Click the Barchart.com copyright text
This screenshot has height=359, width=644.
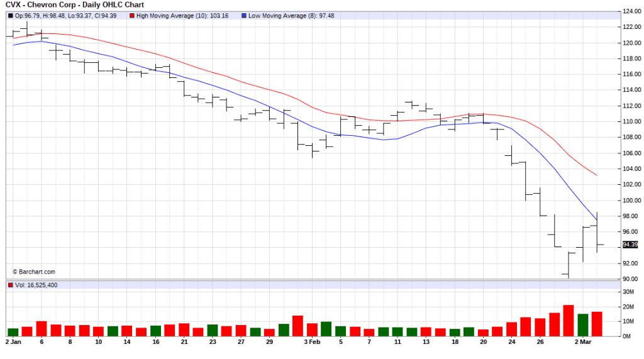33,272
